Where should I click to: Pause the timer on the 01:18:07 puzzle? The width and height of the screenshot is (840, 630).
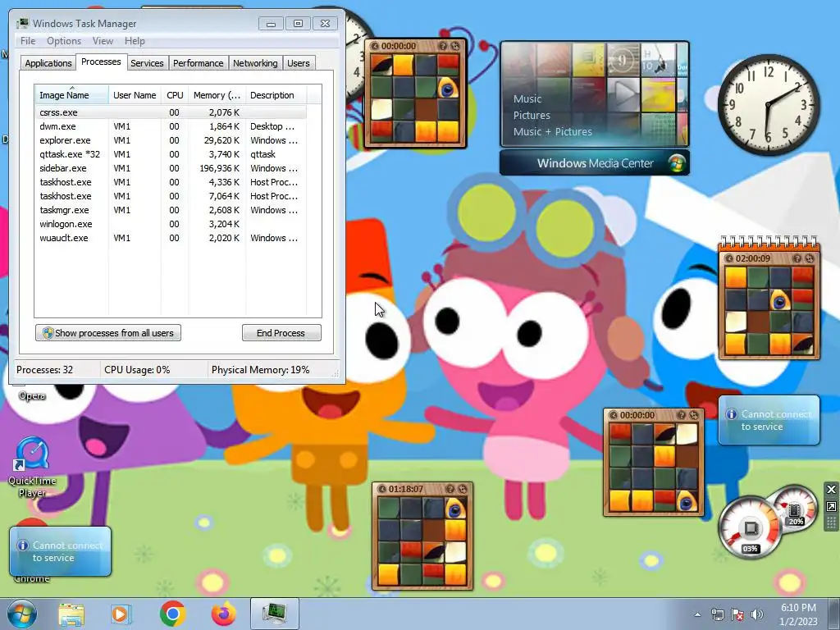[382, 489]
